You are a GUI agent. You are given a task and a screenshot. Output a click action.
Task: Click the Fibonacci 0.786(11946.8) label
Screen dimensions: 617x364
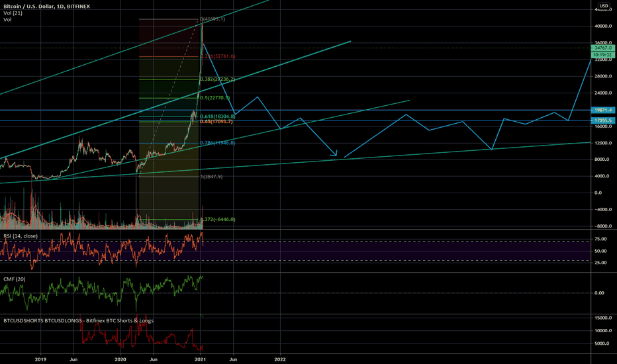(x=218, y=143)
